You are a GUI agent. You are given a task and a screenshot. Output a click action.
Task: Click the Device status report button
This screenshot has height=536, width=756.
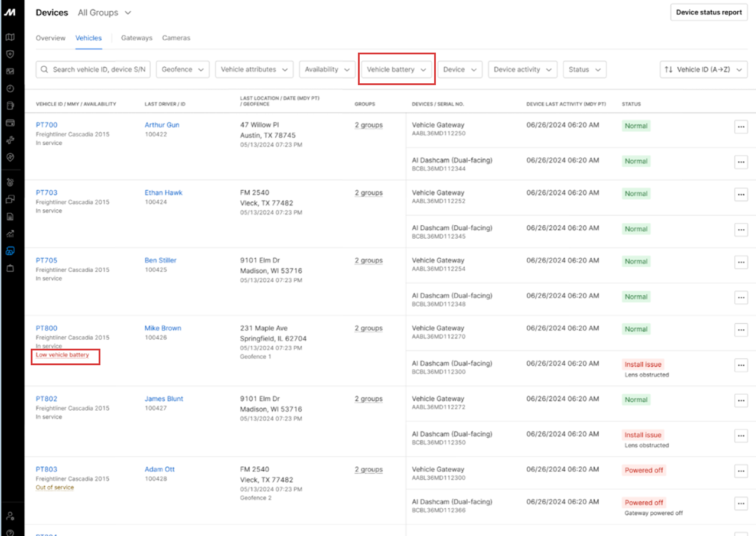[709, 12]
